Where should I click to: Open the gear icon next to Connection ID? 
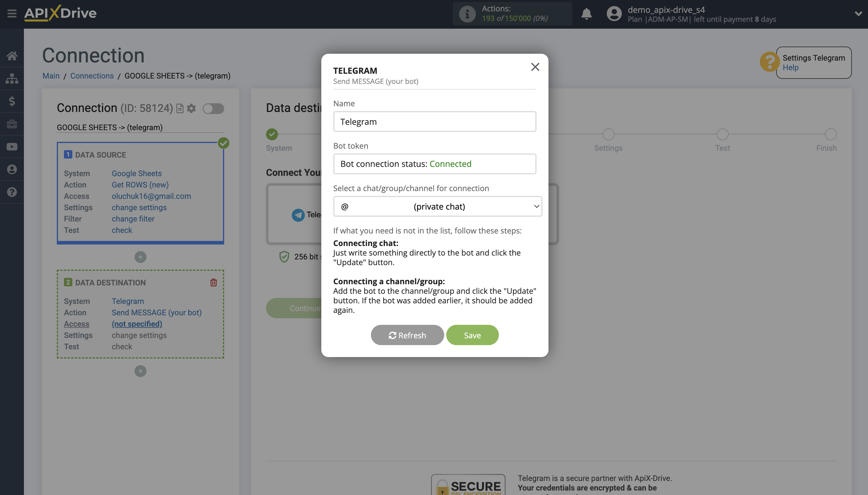click(x=192, y=108)
